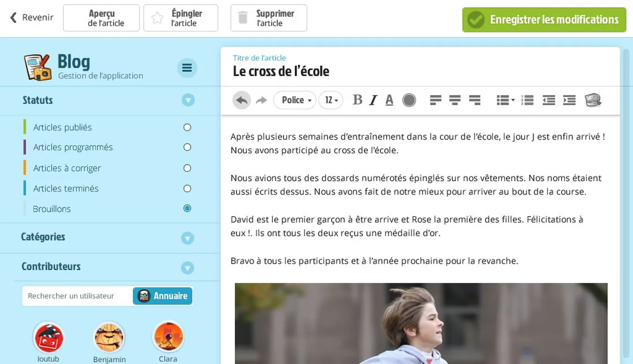The height and width of the screenshot is (364, 633).
Task: Toggle underline text formatting
Action: (x=389, y=100)
